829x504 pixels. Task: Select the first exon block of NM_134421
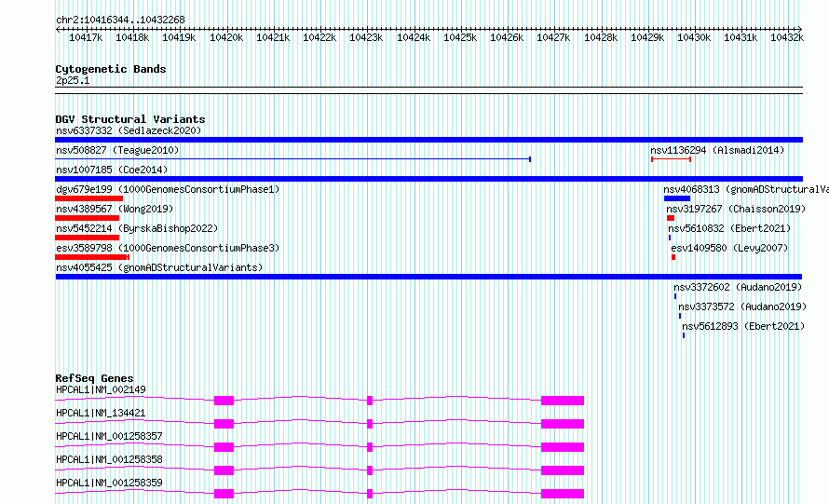(x=224, y=424)
